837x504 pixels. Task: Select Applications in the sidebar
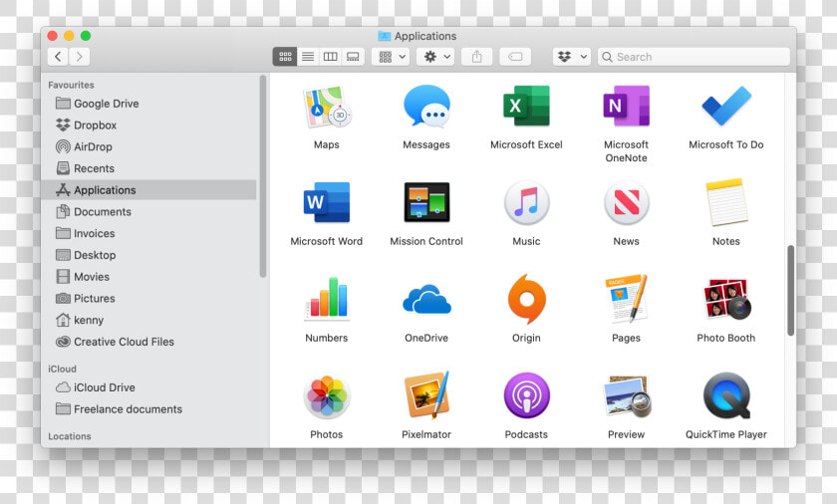(149, 190)
